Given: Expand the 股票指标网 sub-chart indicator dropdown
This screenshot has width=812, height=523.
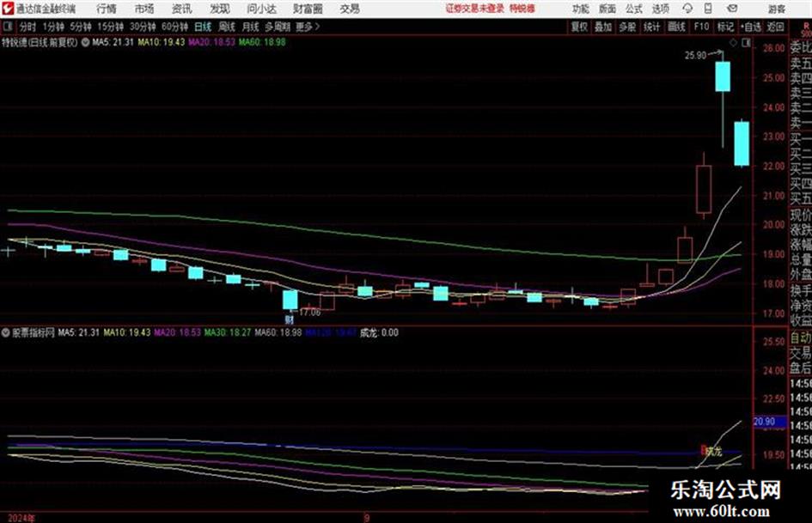Looking at the screenshot, I should (x=6, y=333).
